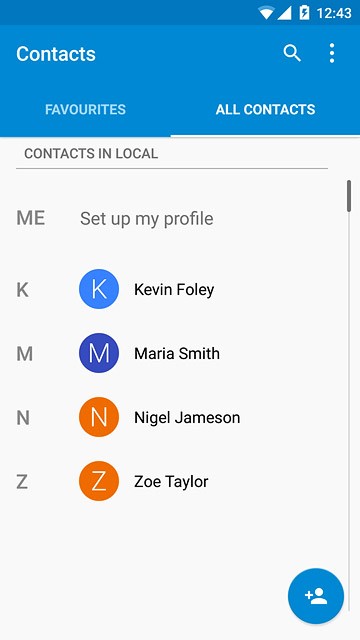The image size is (360, 640).
Task: Select the Zoe Taylor contact name
Action: click(171, 482)
